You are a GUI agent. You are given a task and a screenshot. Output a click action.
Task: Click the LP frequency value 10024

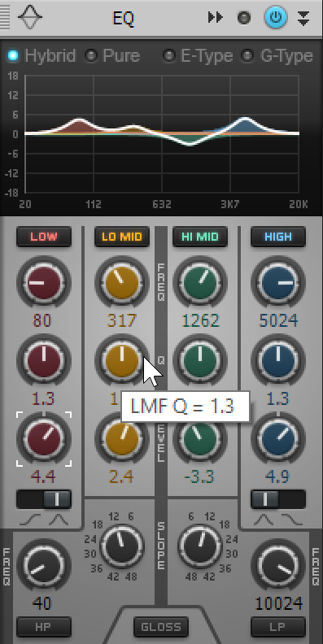tap(279, 603)
